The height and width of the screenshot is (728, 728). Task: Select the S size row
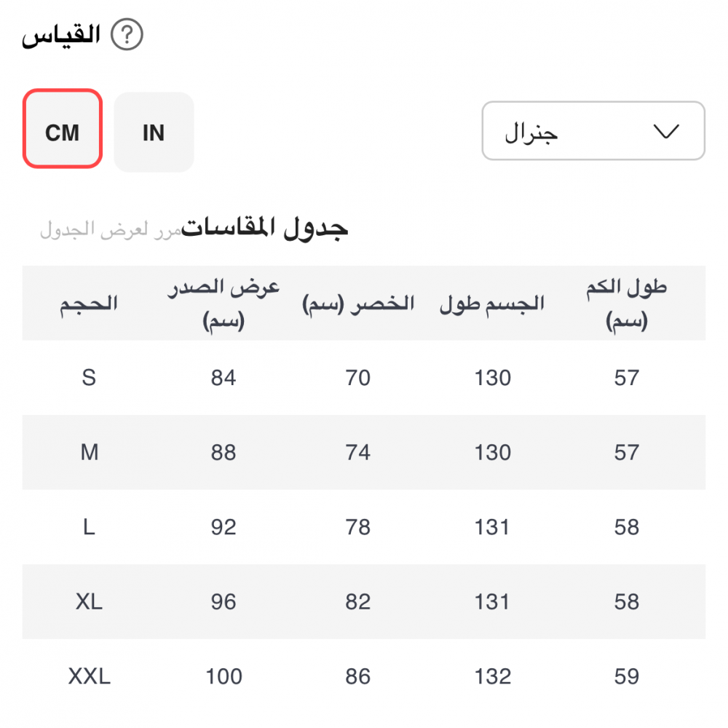[x=89, y=379]
